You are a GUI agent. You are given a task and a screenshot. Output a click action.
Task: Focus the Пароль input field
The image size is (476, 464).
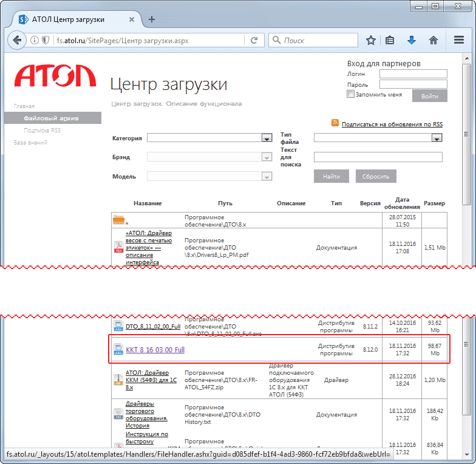point(413,84)
